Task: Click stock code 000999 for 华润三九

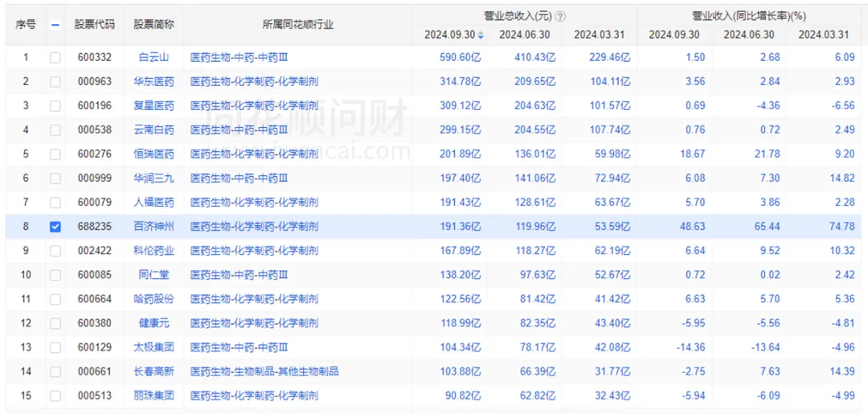Action: click(95, 178)
